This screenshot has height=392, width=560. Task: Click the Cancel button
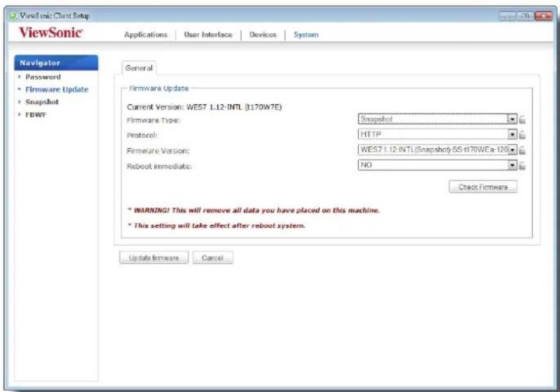[212, 257]
